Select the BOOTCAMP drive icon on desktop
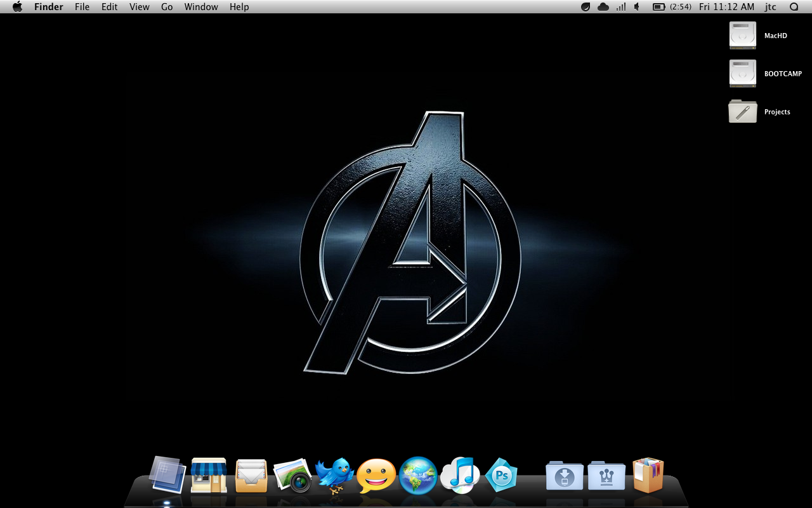This screenshot has width=812, height=508. 742,74
